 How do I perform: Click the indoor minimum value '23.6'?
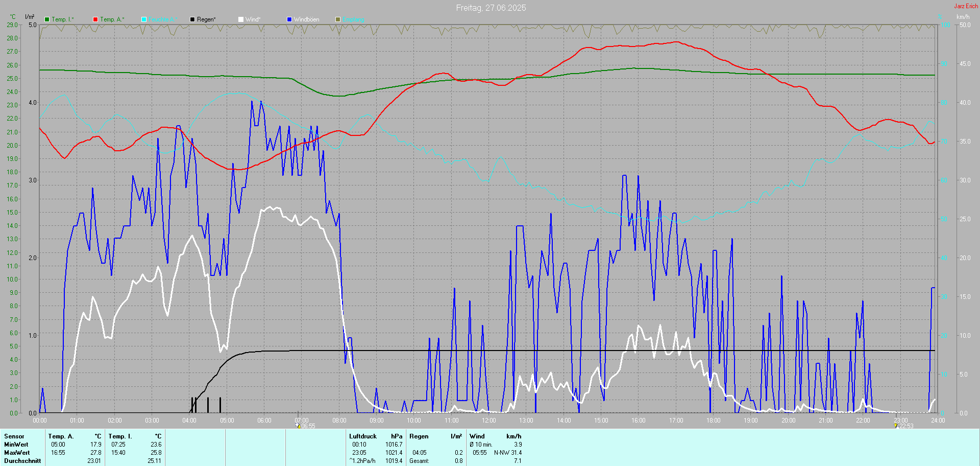click(156, 445)
